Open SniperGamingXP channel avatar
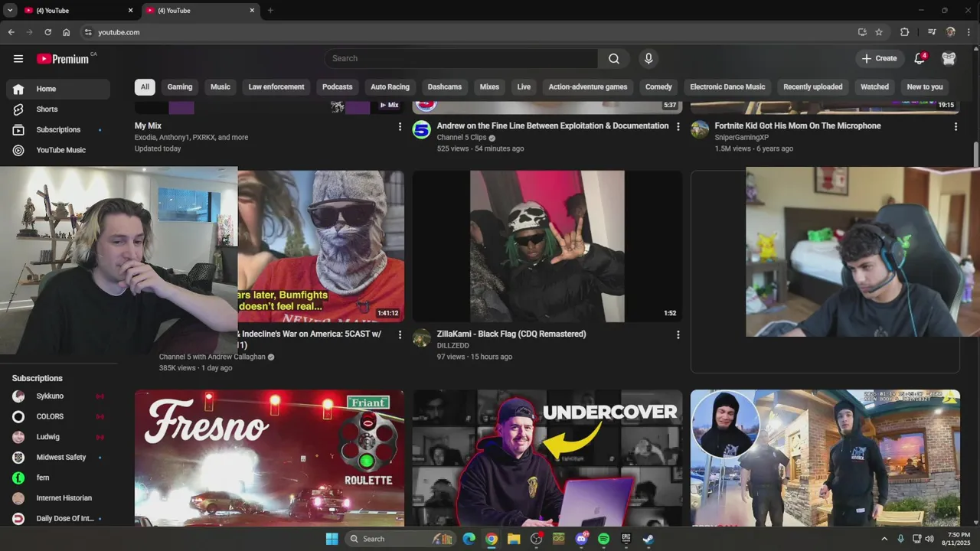Image resolution: width=980 pixels, height=551 pixels. tap(700, 129)
